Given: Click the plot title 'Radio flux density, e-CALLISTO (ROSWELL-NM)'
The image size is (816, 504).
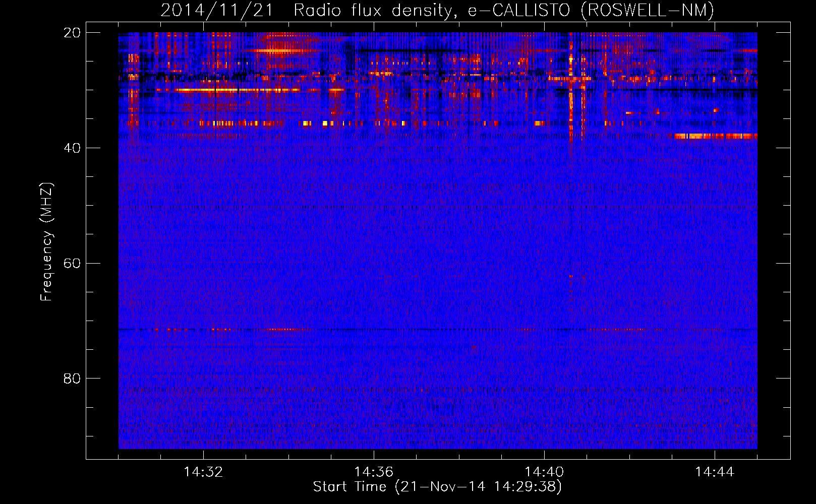Looking at the screenshot, I should 504,10.
